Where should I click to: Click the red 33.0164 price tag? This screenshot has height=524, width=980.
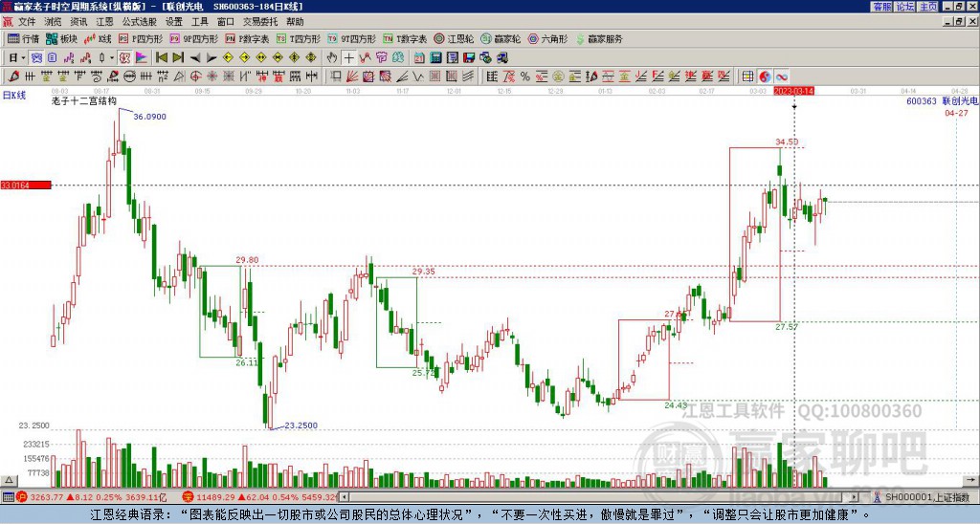26,185
